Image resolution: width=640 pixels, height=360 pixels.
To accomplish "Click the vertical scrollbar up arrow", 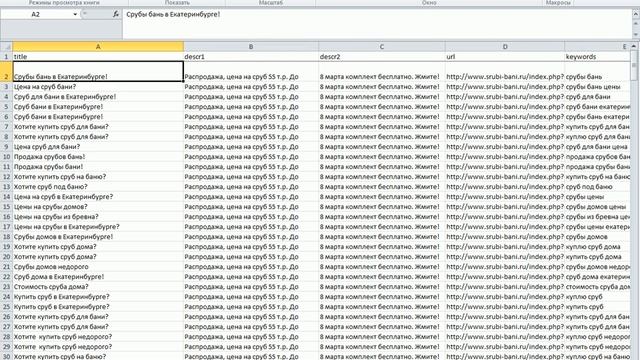I will (x=634, y=47).
